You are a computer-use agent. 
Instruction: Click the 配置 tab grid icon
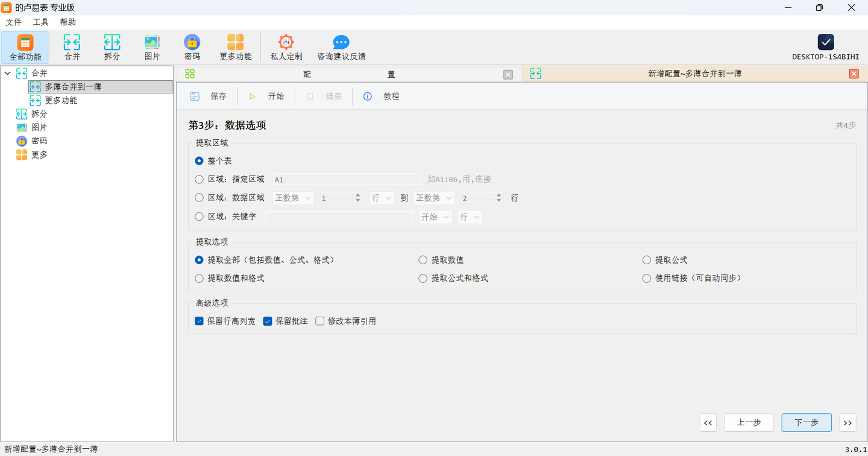(x=190, y=74)
